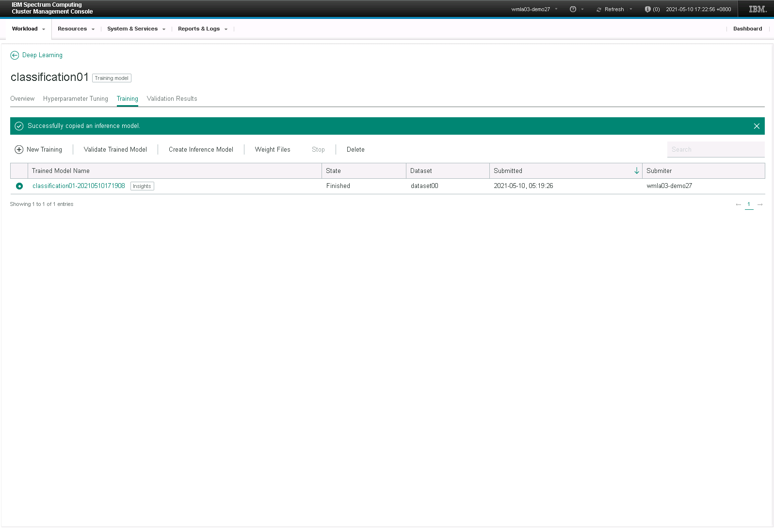774x532 pixels.
Task: Click the Stop button
Action: pos(318,150)
